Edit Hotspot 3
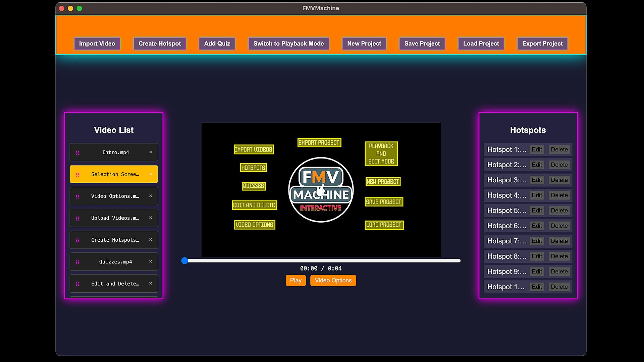Viewport: 644px width, 362px height. pyautogui.click(x=537, y=180)
